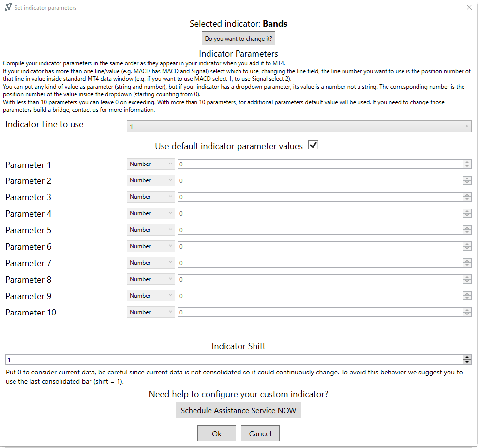Image resolution: width=478 pixels, height=448 pixels.
Task: Click the 'Selected indicator: Bands' heading
Action: click(239, 24)
